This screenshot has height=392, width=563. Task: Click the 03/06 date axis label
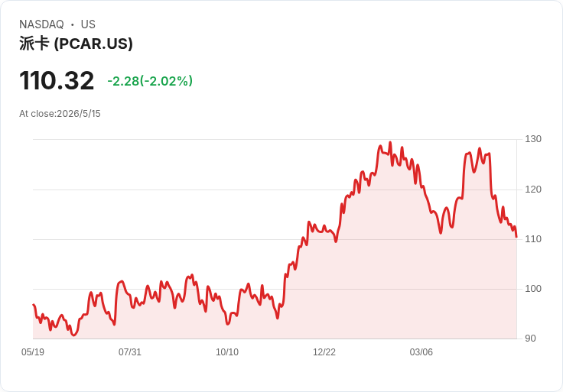(x=421, y=352)
